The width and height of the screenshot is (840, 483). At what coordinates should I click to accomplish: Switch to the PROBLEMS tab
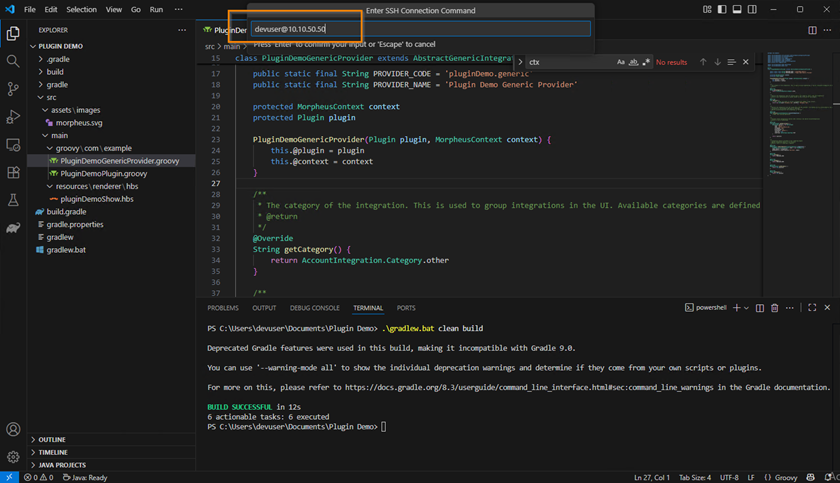click(223, 308)
